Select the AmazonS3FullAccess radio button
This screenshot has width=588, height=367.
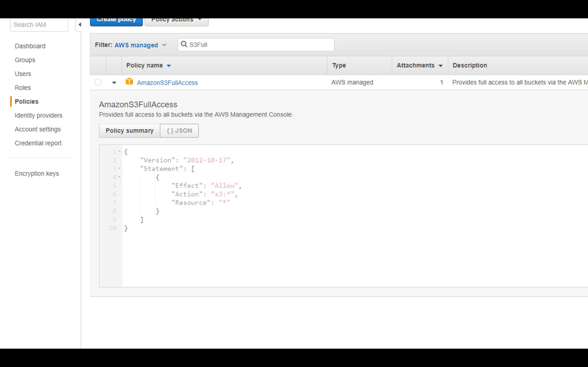pyautogui.click(x=98, y=83)
